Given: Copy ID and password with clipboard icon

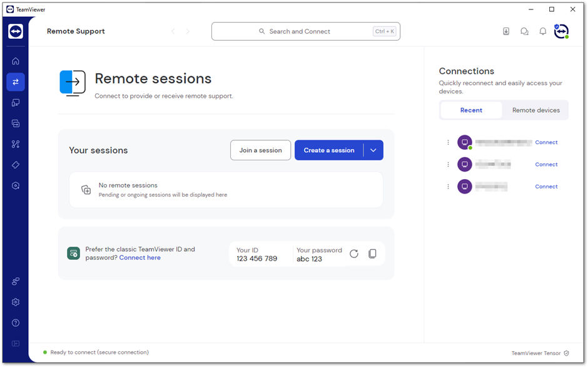Looking at the screenshot, I should pyautogui.click(x=372, y=254).
